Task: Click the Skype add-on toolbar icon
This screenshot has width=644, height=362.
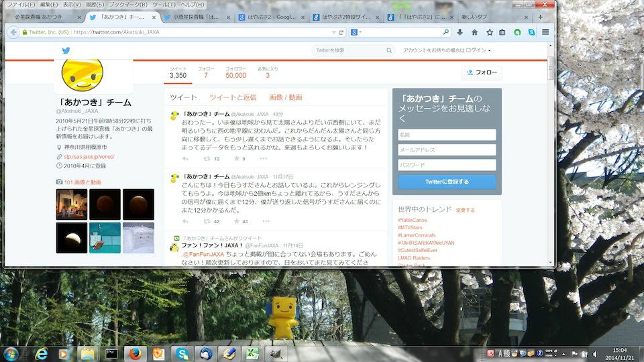Action: coord(531,32)
